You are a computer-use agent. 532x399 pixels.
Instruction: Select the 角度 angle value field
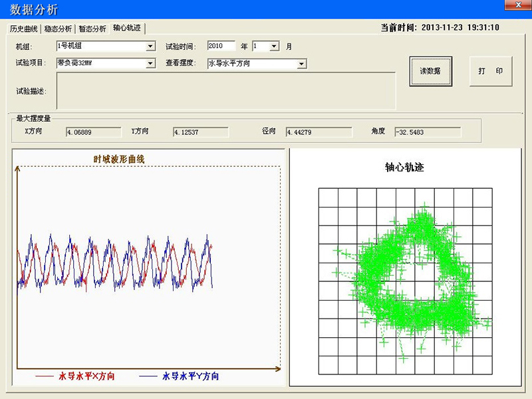tap(427, 132)
